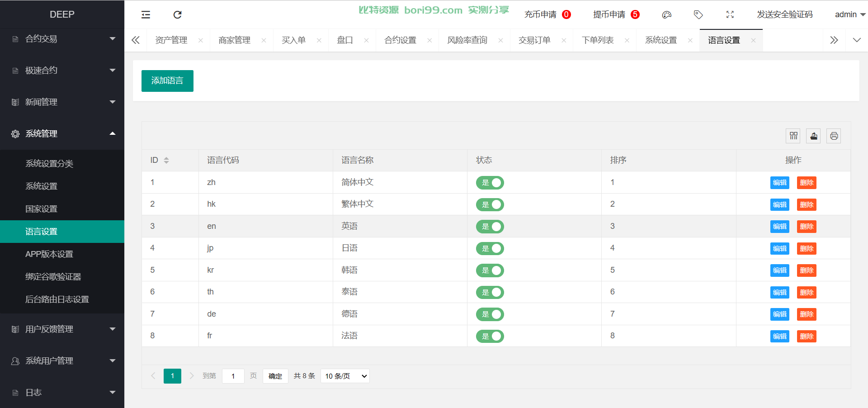Click 删除 for the fr row
The height and width of the screenshot is (408, 868).
[807, 336]
